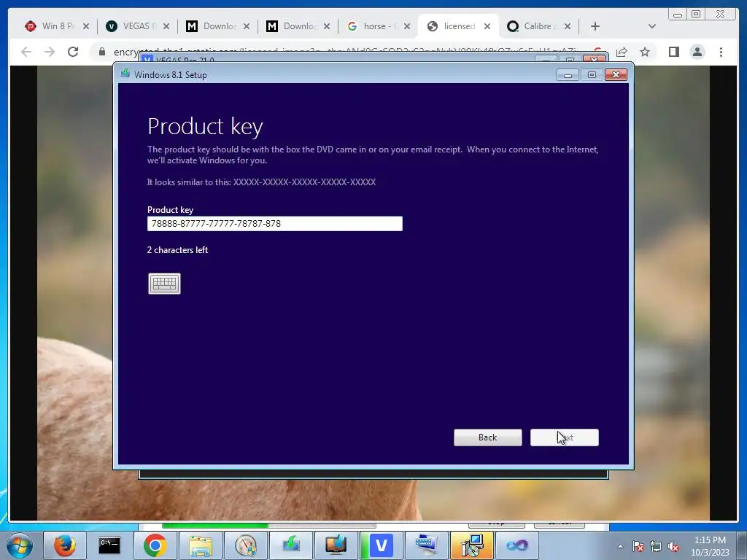Image resolution: width=747 pixels, height=560 pixels.
Task: Close the Calibre browser tab
Action: point(568,27)
